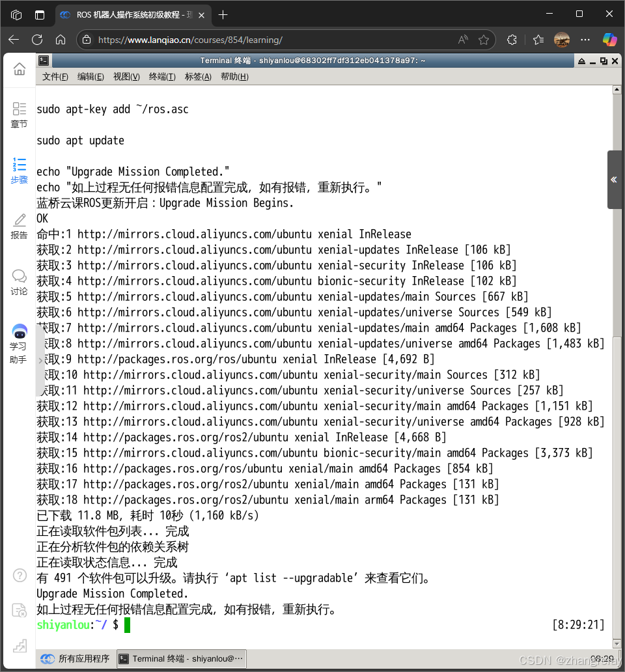Click the terminal window title bar text
The width and height of the screenshot is (625, 672).
(x=312, y=61)
